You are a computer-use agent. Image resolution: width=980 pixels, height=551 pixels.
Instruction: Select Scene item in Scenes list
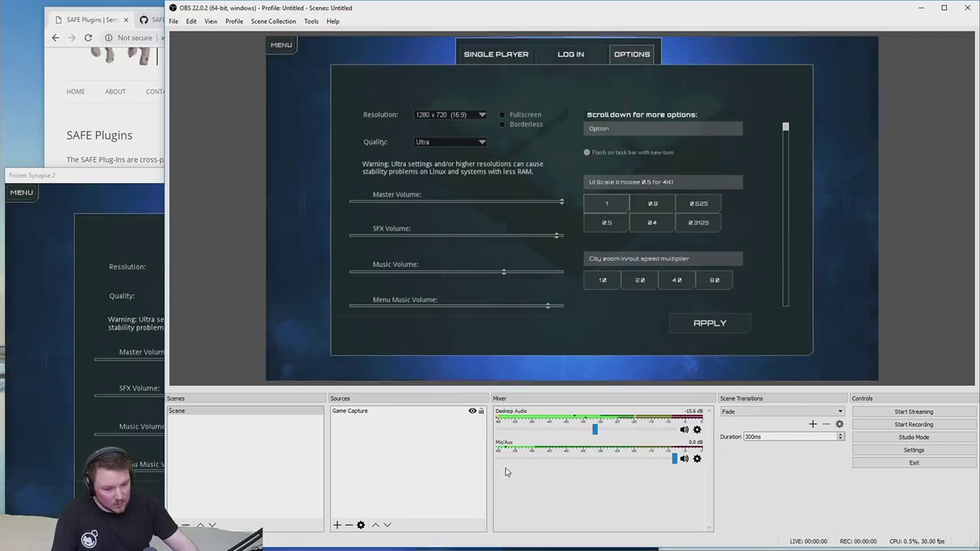pos(245,411)
